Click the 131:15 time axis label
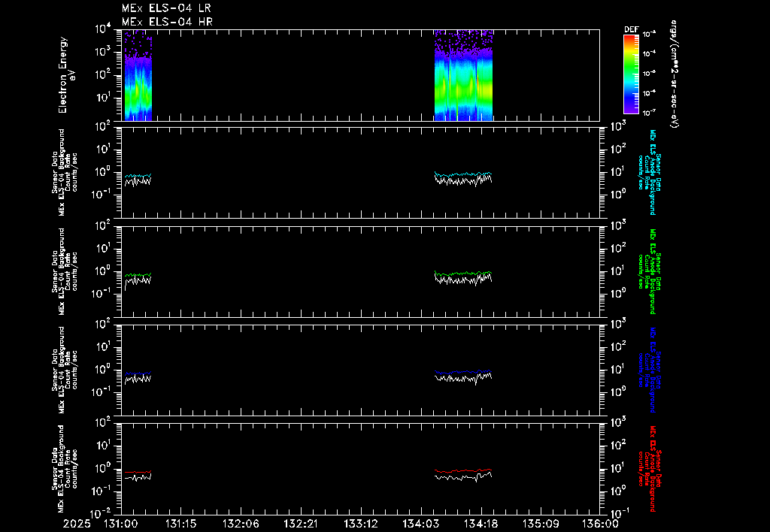 click(x=180, y=524)
